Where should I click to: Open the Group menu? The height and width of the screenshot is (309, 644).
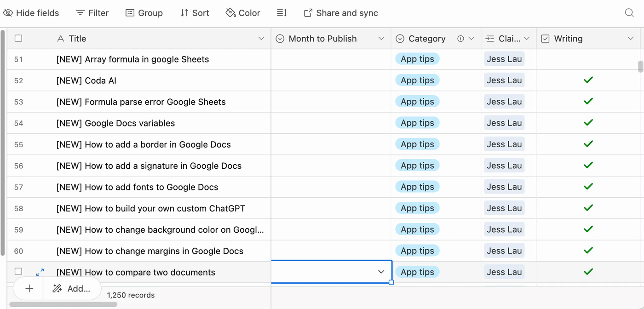144,13
